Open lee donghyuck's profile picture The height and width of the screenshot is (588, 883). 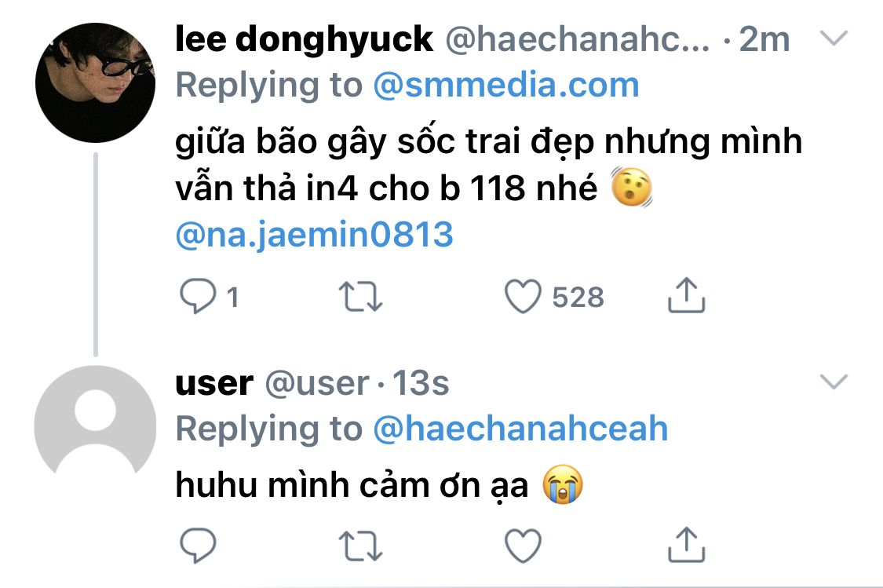95,82
